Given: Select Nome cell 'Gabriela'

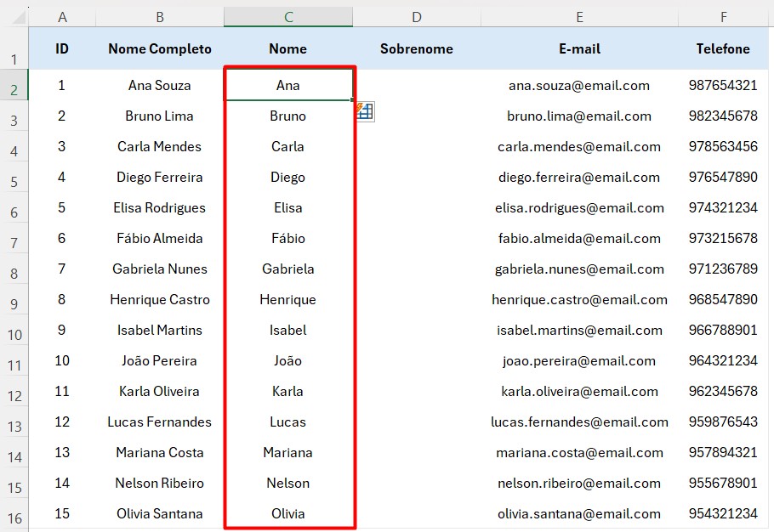Looking at the screenshot, I should click(288, 269).
